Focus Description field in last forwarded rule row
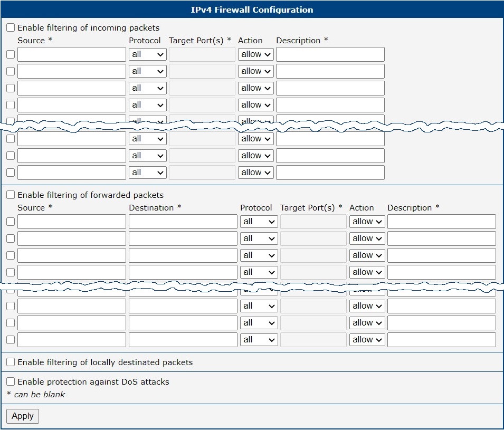504x430 pixels. click(x=442, y=340)
